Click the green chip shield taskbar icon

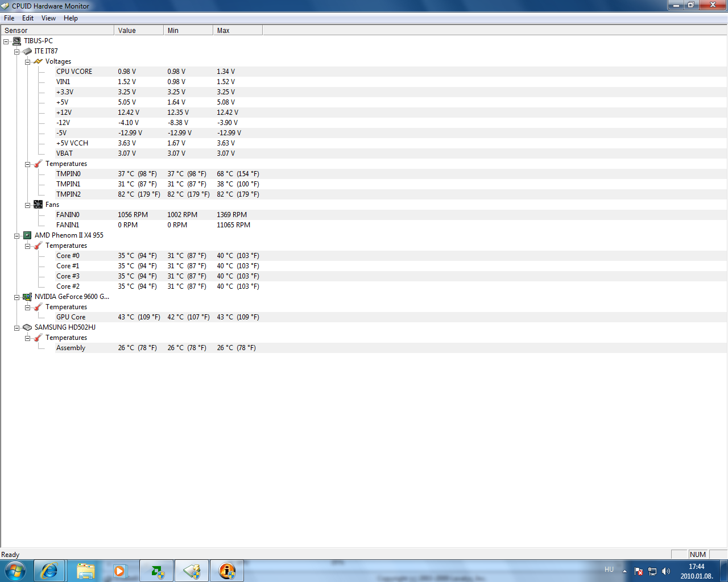pos(157,571)
